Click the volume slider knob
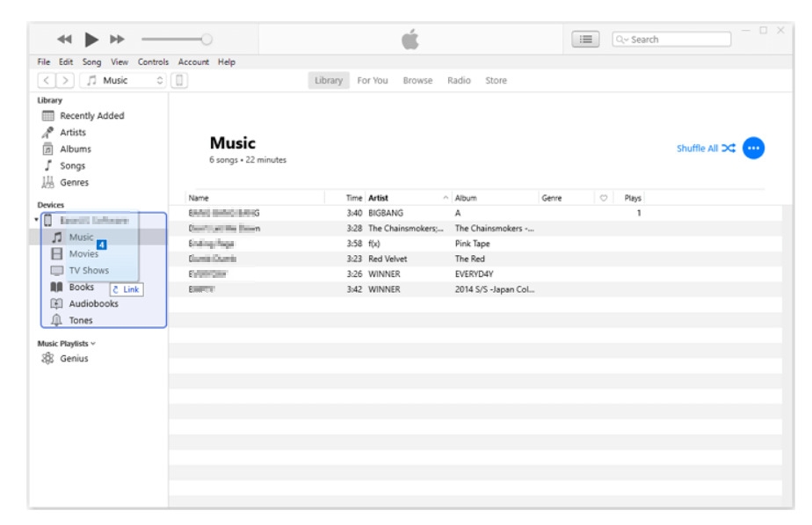Viewport: 812px width, 525px height. [207, 40]
